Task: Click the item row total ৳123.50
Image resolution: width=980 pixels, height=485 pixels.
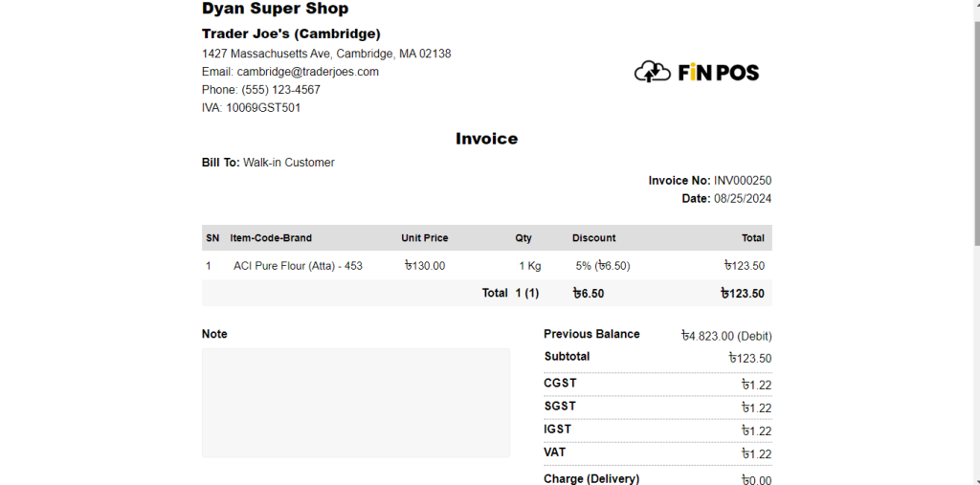Action: (x=745, y=266)
